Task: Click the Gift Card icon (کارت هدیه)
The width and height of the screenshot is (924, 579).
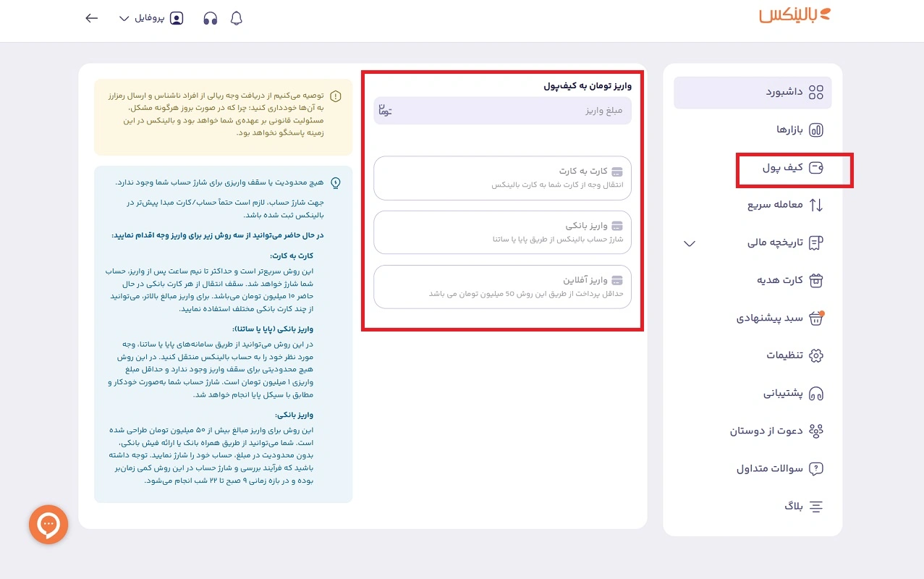Action: coord(816,281)
